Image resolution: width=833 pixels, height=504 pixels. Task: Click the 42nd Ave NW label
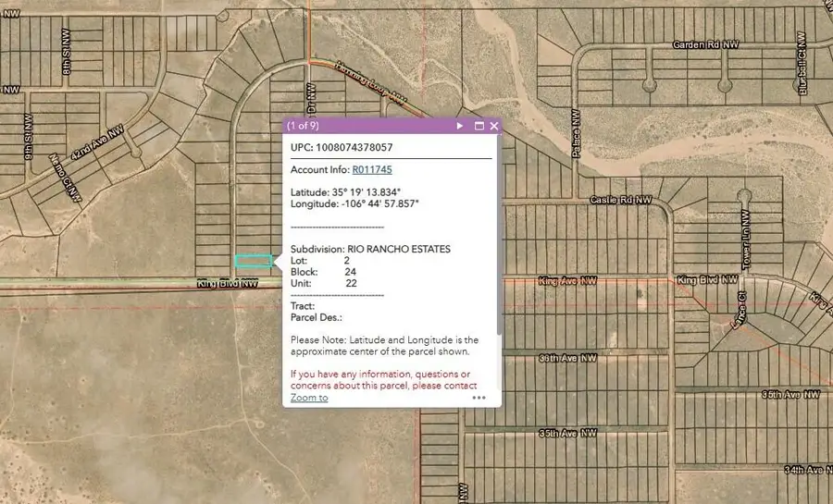click(97, 142)
